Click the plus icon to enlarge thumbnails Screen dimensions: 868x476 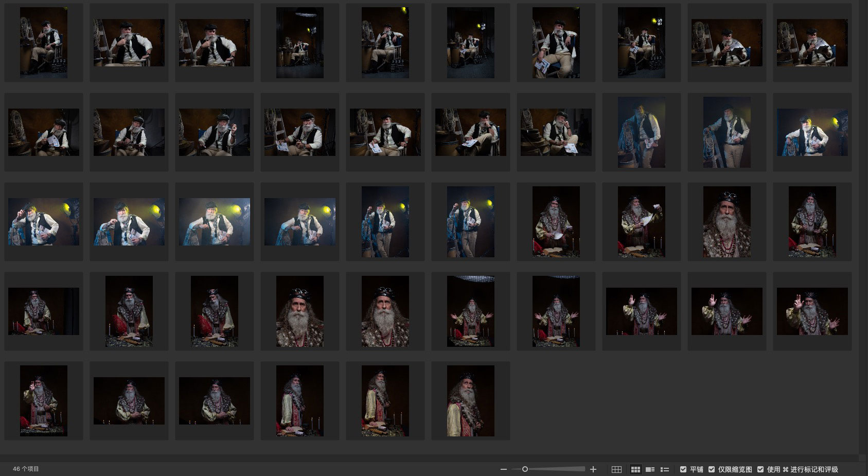(593, 469)
